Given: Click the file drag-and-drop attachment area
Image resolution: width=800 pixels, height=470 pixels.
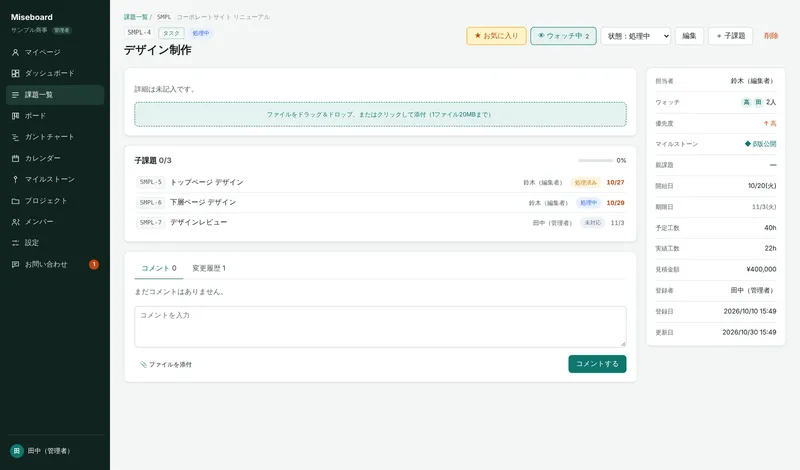Looking at the screenshot, I should [x=380, y=114].
